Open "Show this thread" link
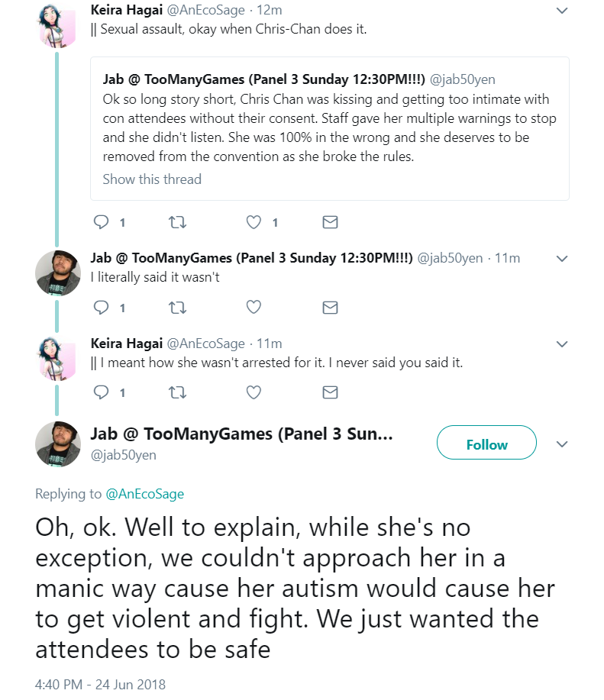Image resolution: width=604 pixels, height=700 pixels. (x=152, y=179)
